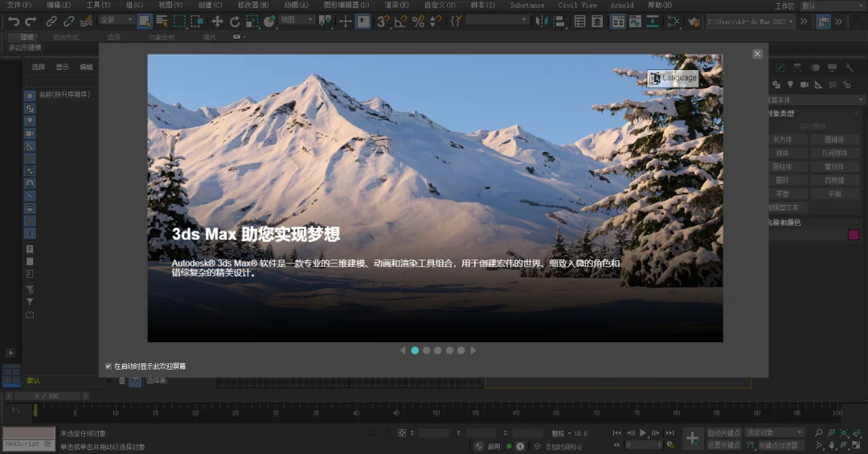Screen dimensions: 868x454
Task: Jump to animation end button
Action: [x=669, y=433]
